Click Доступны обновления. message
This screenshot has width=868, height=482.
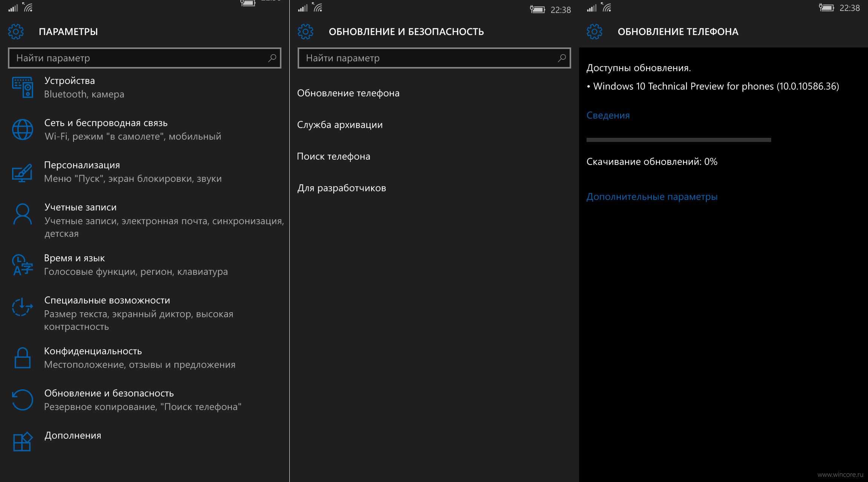(x=639, y=68)
